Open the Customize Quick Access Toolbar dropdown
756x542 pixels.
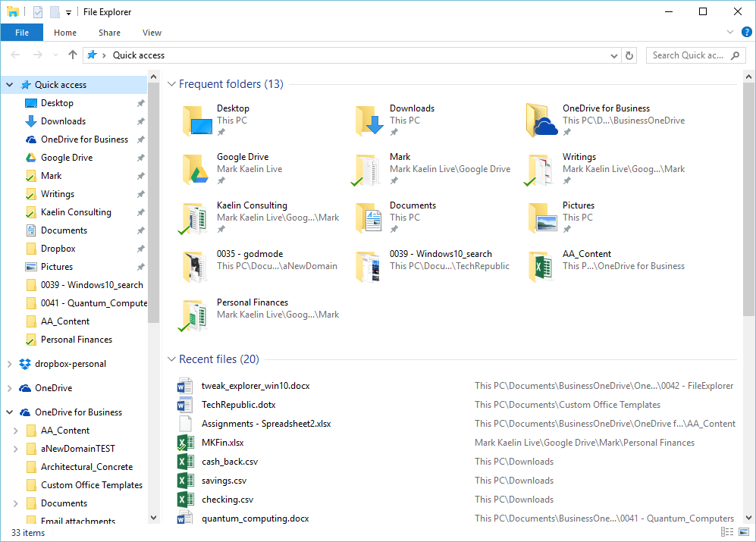pyautogui.click(x=68, y=13)
